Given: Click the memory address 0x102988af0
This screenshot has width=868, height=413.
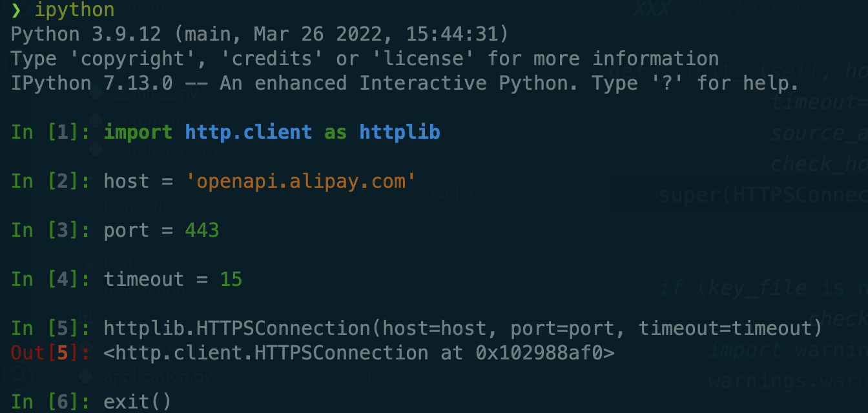Looking at the screenshot, I should (539, 353).
